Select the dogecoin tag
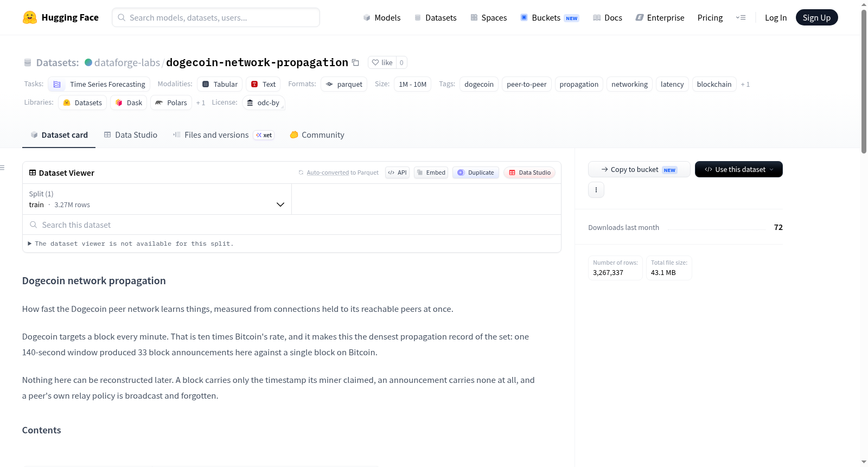This screenshot has width=868, height=467. (479, 84)
